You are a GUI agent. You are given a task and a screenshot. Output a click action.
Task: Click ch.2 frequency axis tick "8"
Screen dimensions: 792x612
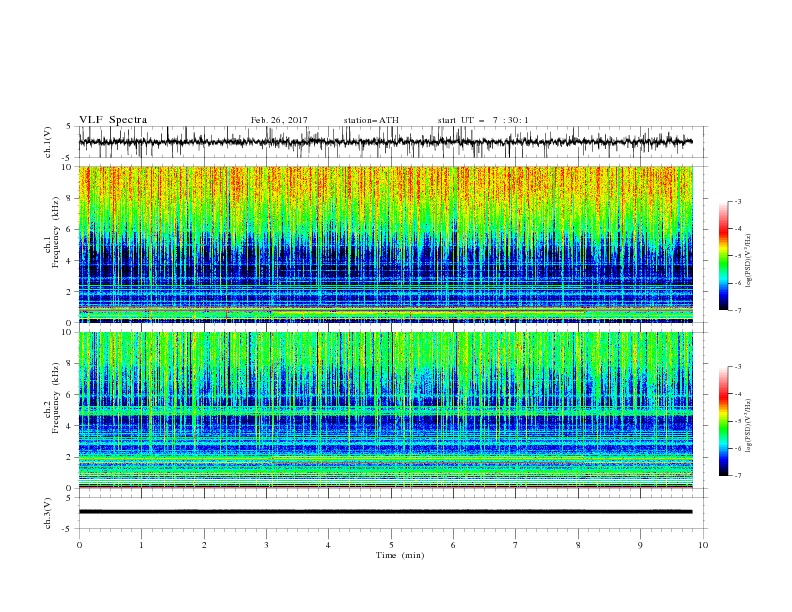70,364
